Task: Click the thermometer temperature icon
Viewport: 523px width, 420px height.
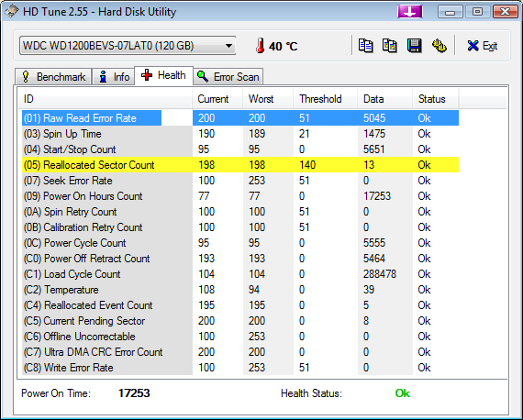Action: click(261, 46)
